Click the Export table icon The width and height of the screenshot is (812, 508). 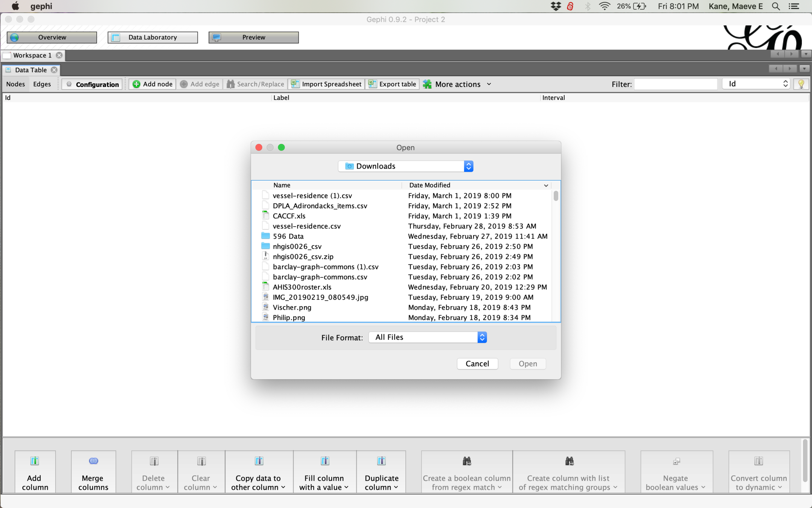point(372,84)
